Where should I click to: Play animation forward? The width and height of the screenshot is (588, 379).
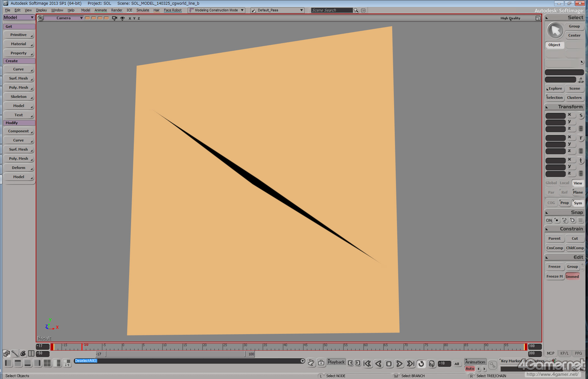(x=399, y=364)
